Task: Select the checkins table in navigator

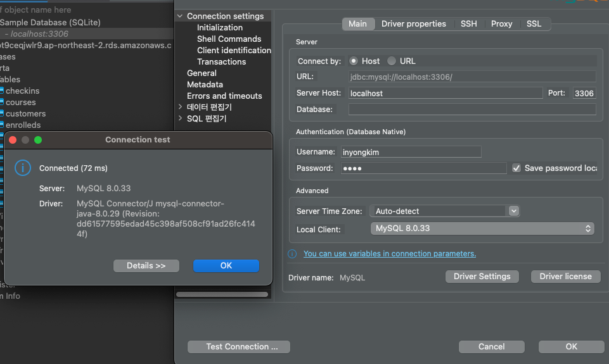Action: (x=23, y=91)
